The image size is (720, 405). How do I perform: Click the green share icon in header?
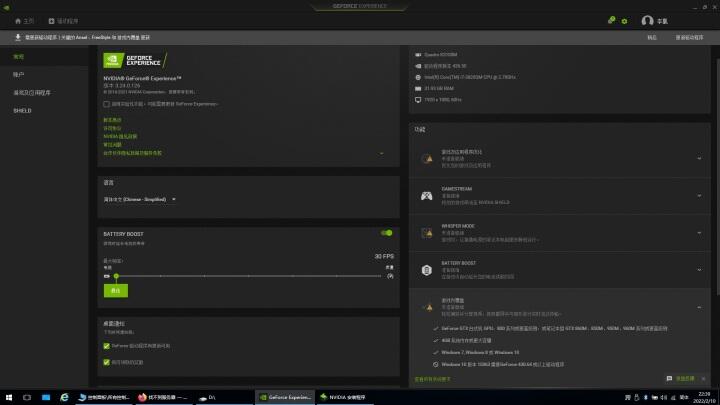(611, 20)
